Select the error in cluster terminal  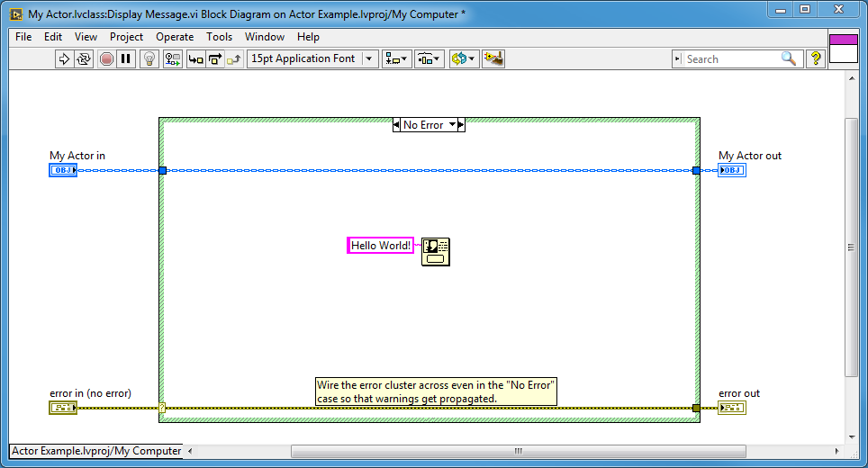coord(63,408)
